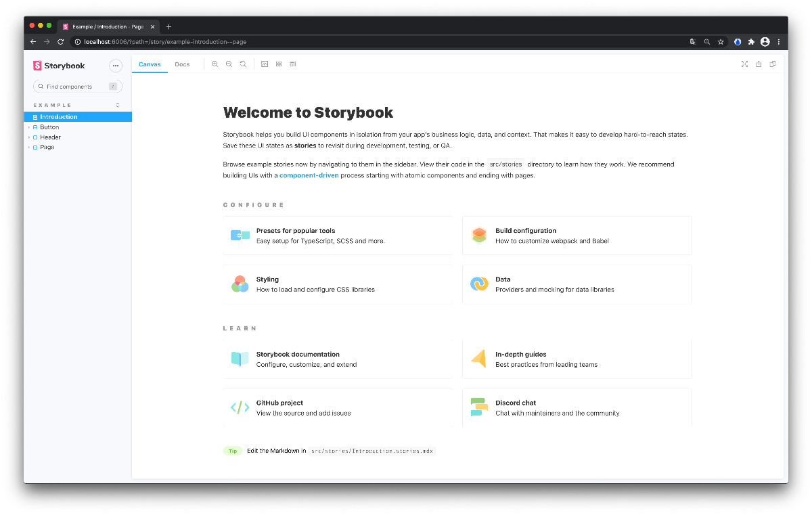
Task: Focus the Find components search field
Action: point(78,87)
